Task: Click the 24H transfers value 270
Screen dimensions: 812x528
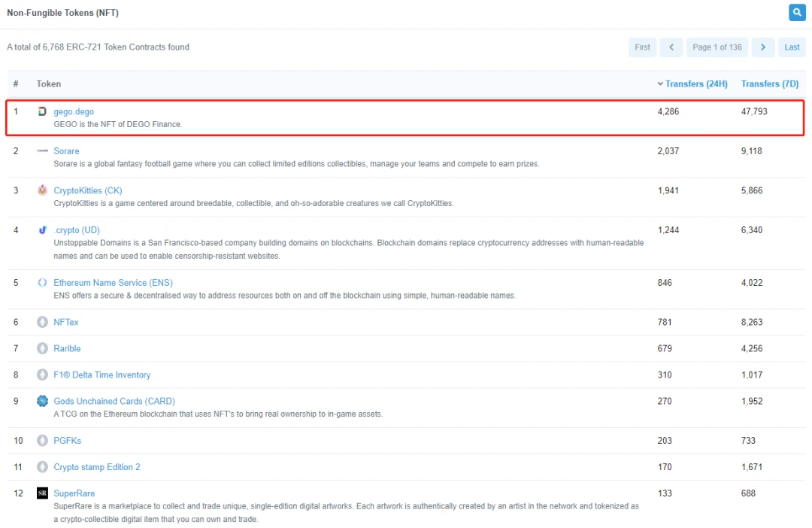Action: (665, 401)
